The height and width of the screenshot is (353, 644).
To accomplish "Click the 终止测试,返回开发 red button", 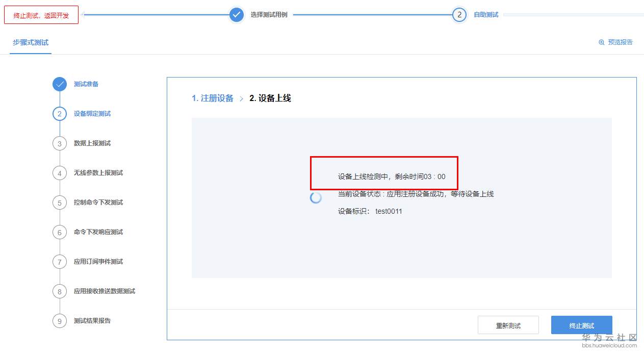I will pos(41,15).
